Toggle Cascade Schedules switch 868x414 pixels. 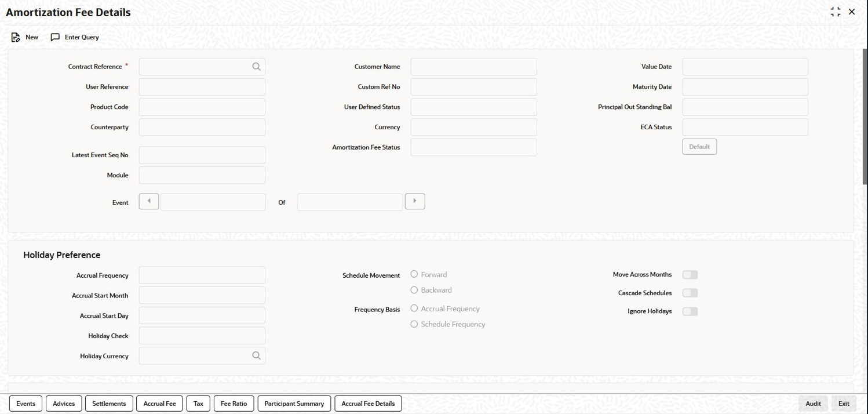pos(690,293)
